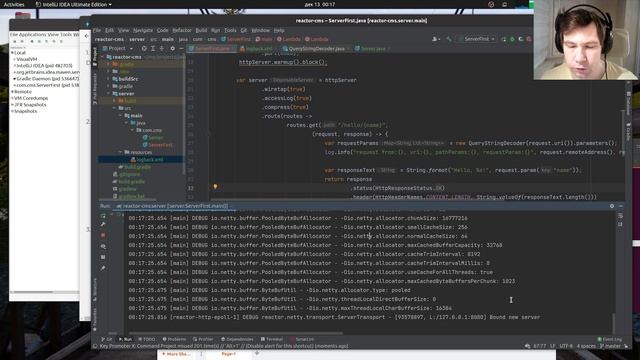This screenshot has height=360, width=640.
Task: Click the horizontal scrollbar in Run console
Action: tap(237, 333)
